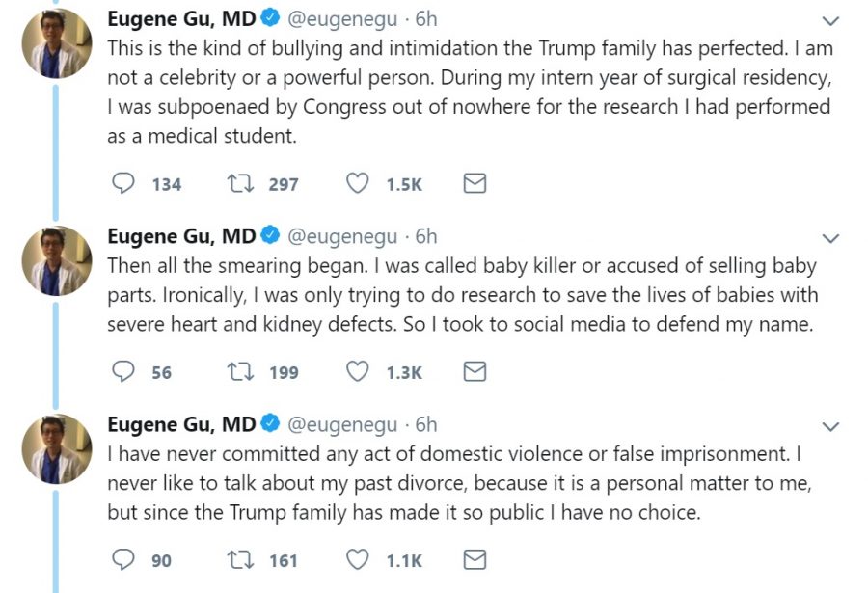Click the like heart on the first tweet
This screenshot has height=593, width=868.
pos(357,182)
